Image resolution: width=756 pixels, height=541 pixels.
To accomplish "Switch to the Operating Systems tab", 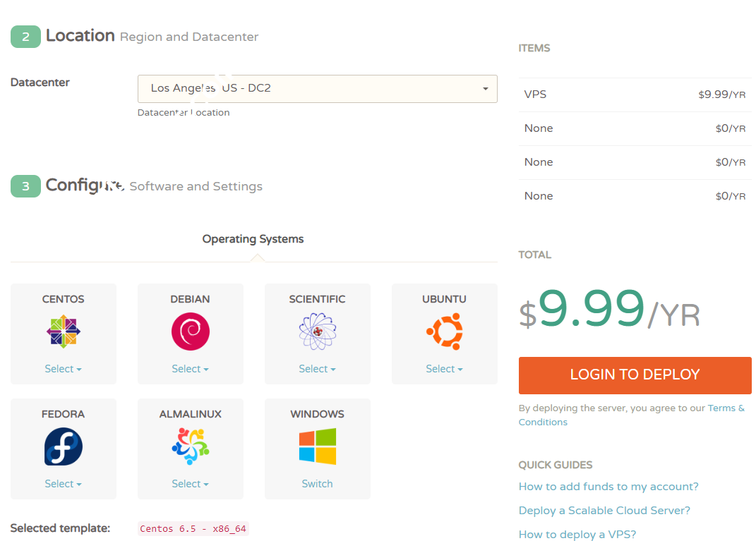I will pos(253,239).
